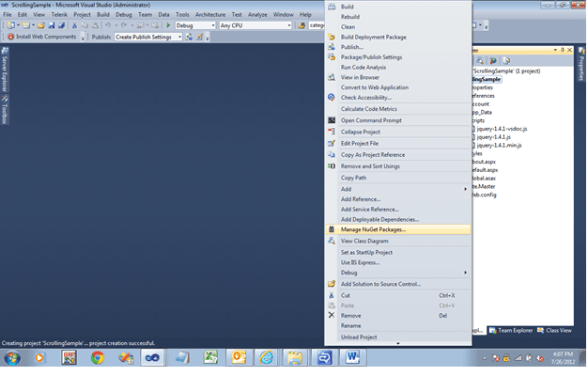Select the Web.config file item
Image resolution: width=588 pixels, height=376 pixels.
pyautogui.click(x=485, y=195)
